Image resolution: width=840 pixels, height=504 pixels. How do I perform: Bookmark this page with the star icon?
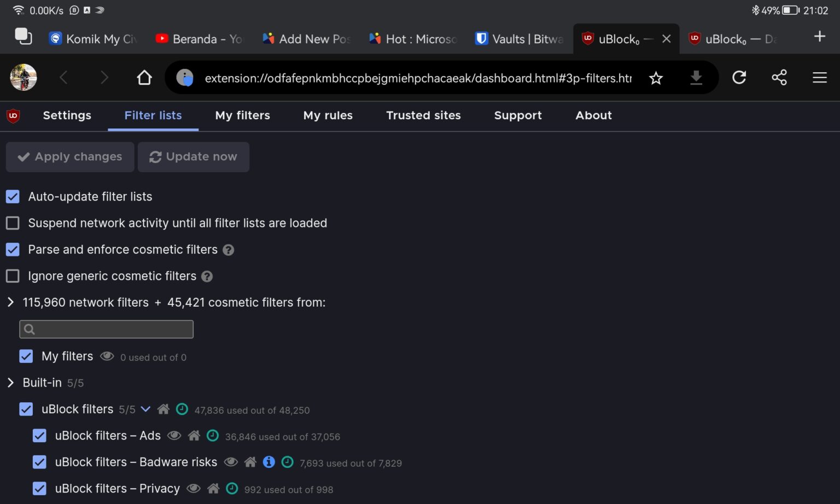(x=656, y=78)
